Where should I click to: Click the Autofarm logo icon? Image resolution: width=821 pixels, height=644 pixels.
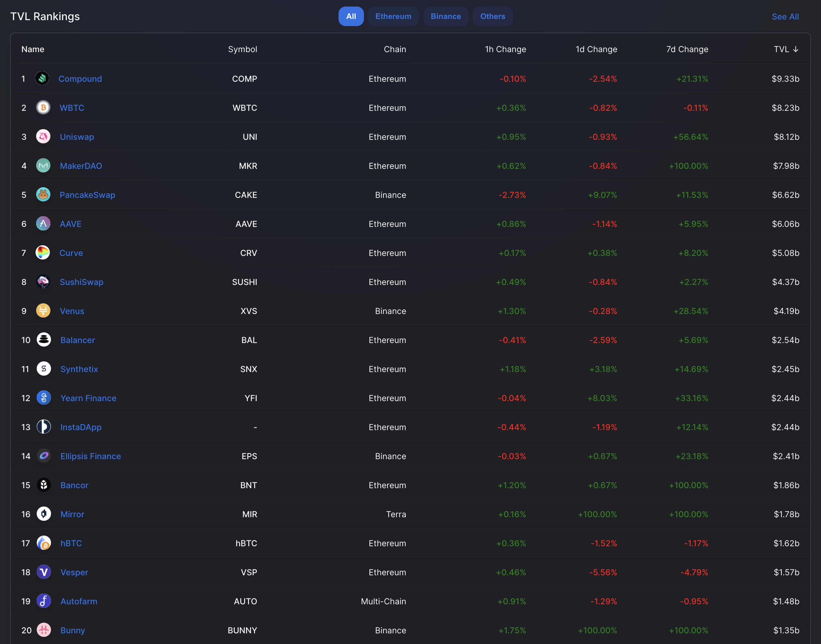pyautogui.click(x=44, y=601)
